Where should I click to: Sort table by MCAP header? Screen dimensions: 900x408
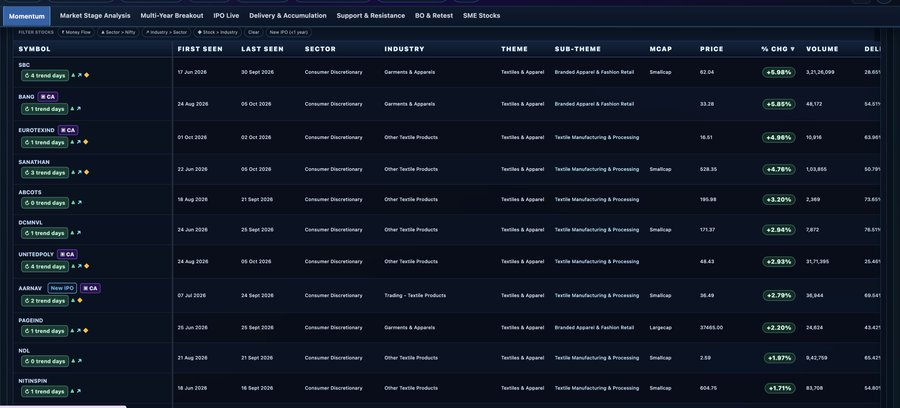pos(661,49)
